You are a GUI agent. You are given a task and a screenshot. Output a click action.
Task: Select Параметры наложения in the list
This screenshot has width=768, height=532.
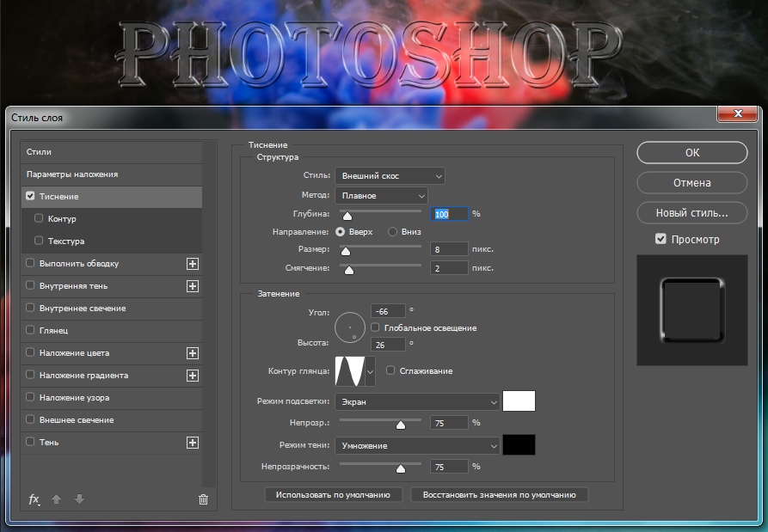coord(112,174)
